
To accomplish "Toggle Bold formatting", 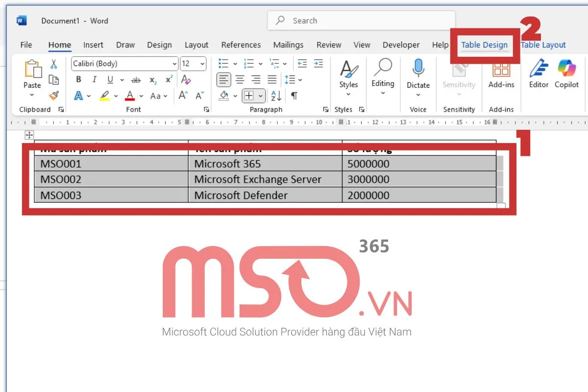I will 78,79.
